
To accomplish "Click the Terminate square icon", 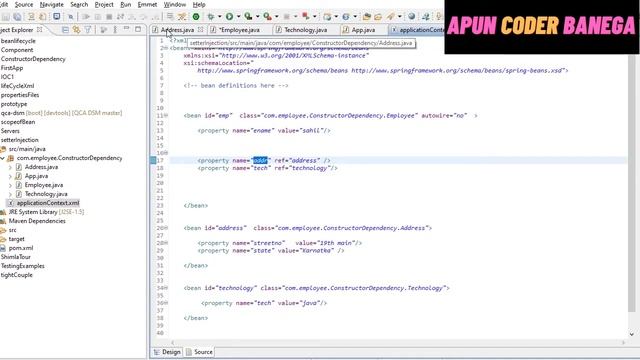I will (x=109, y=17).
